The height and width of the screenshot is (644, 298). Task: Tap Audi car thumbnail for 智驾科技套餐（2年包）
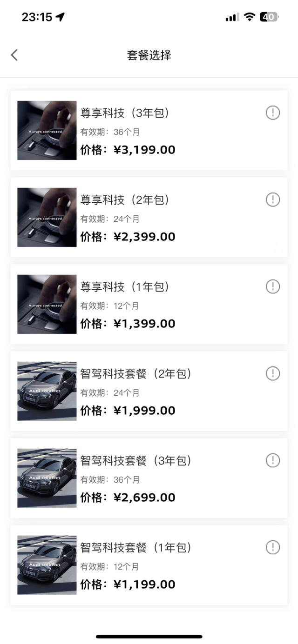(x=47, y=391)
